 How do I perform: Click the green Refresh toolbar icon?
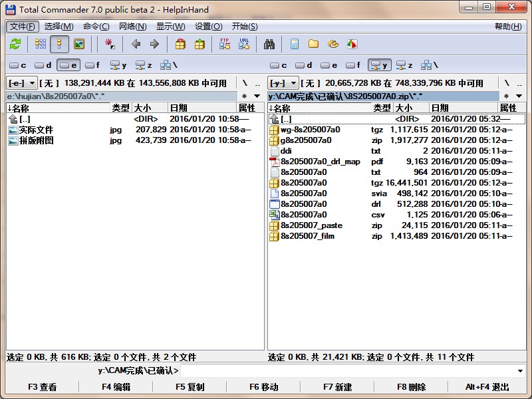15,44
